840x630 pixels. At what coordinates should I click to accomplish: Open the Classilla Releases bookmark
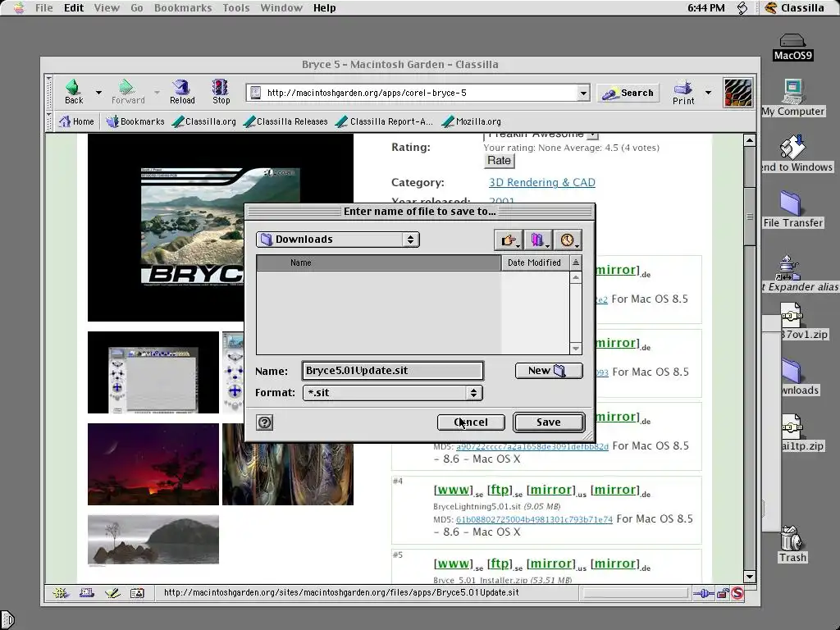285,121
